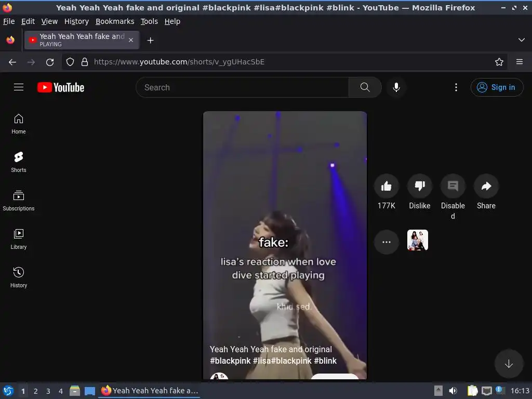
Task: Open the Help menu
Action: [x=172, y=21]
